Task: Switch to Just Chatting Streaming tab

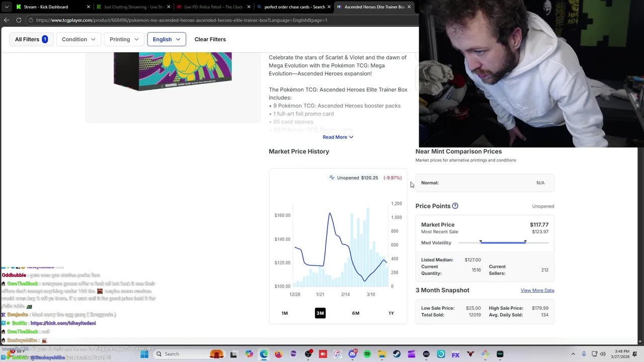Action: click(133, 7)
